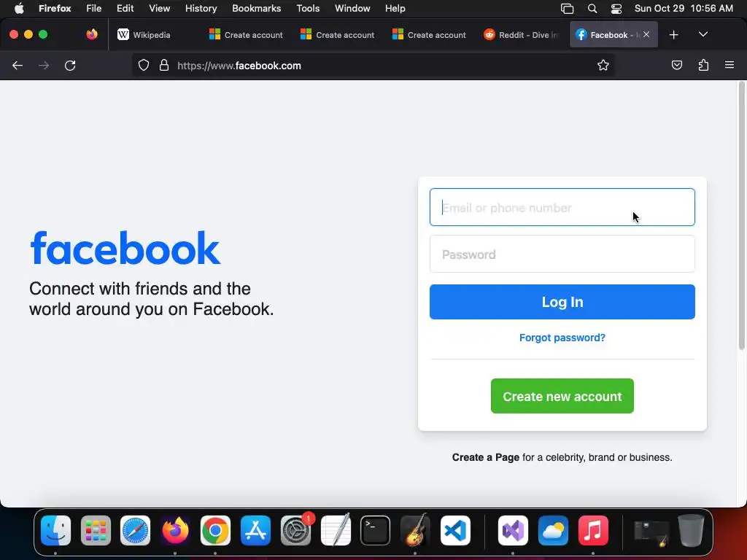Go back with the browser back arrow
This screenshot has width=747, height=560.
pyautogui.click(x=18, y=66)
